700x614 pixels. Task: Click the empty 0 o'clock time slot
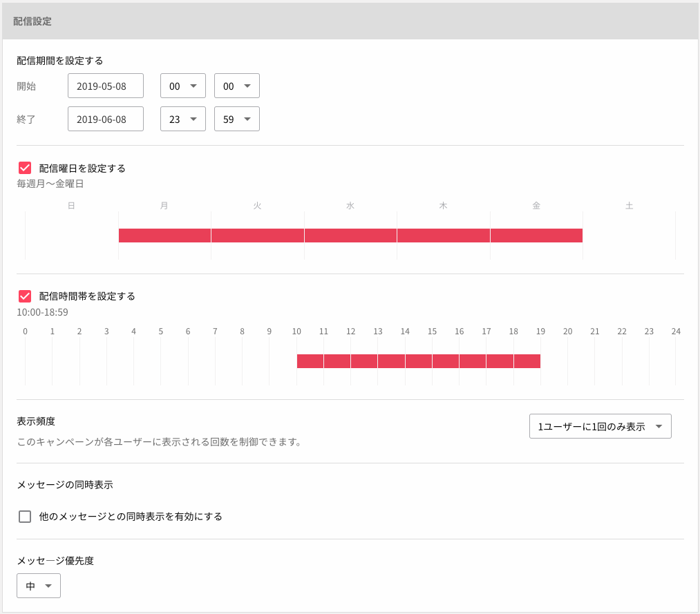pos(39,361)
